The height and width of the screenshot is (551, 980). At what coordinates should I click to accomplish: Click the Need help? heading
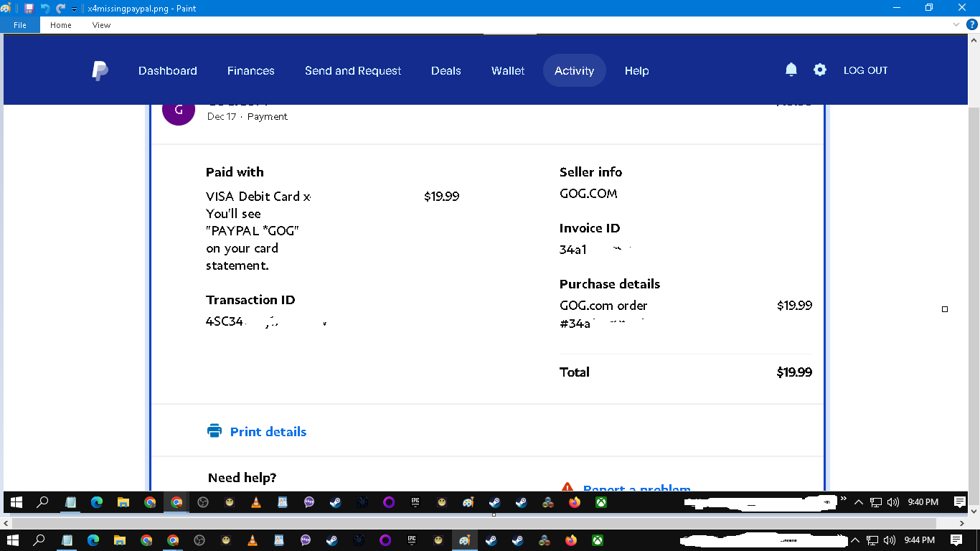pos(242,478)
